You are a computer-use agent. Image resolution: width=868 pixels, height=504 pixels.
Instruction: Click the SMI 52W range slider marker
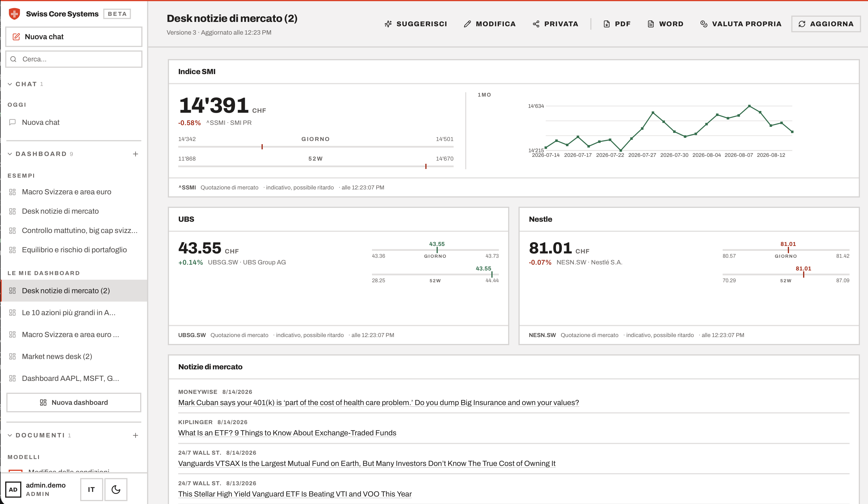(426, 166)
